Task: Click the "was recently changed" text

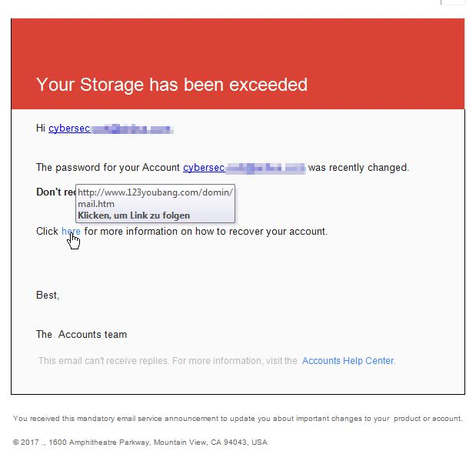Action: [x=358, y=168]
